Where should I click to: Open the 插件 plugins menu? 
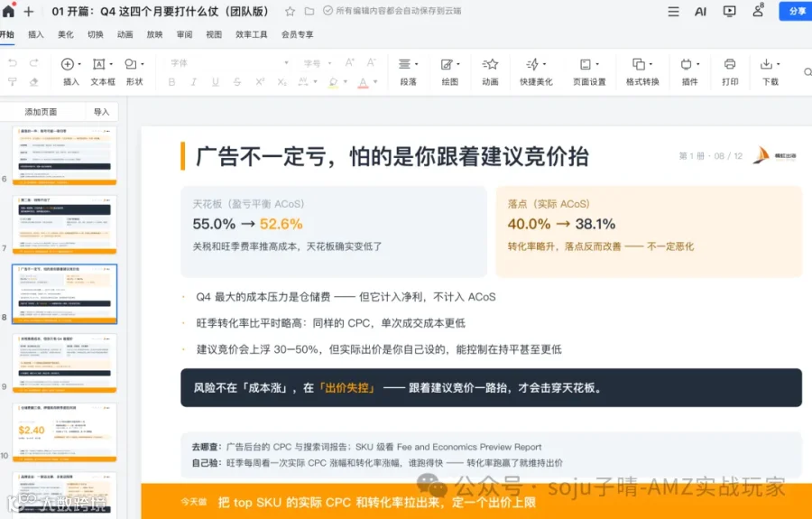[x=690, y=71]
